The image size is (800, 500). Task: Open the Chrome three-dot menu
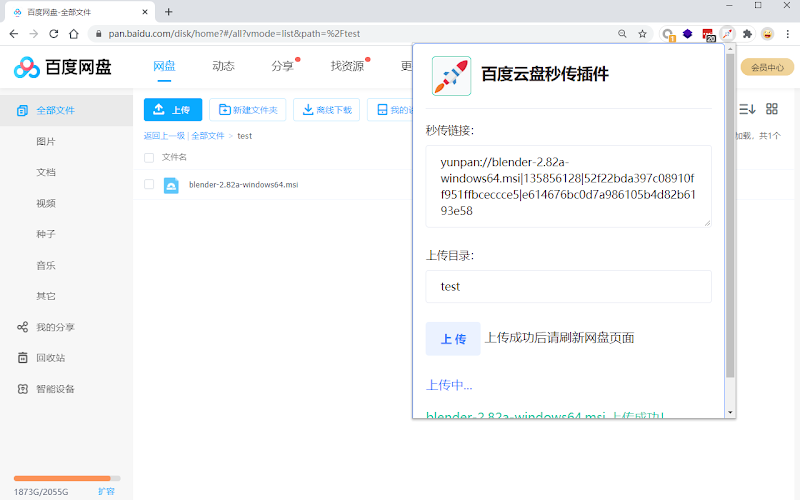788,34
